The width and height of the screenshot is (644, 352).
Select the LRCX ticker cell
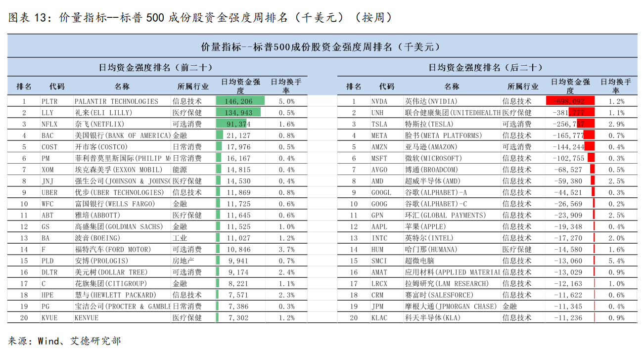coord(380,283)
